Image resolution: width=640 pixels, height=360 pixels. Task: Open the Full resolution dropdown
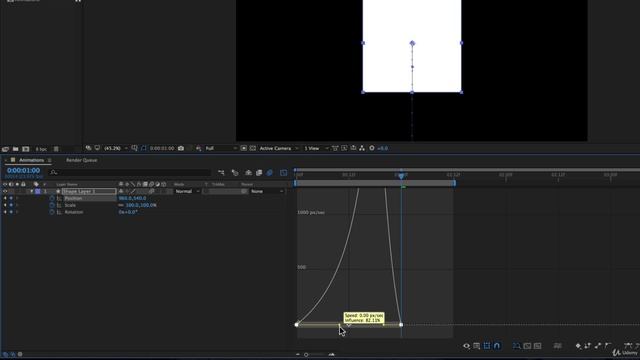[x=220, y=148]
